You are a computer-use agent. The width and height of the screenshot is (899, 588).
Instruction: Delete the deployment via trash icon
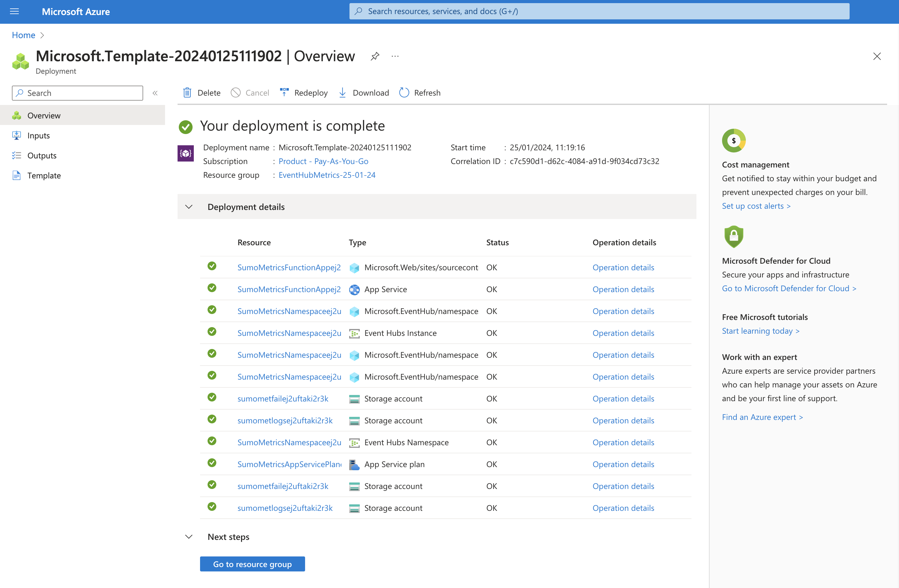coord(187,92)
